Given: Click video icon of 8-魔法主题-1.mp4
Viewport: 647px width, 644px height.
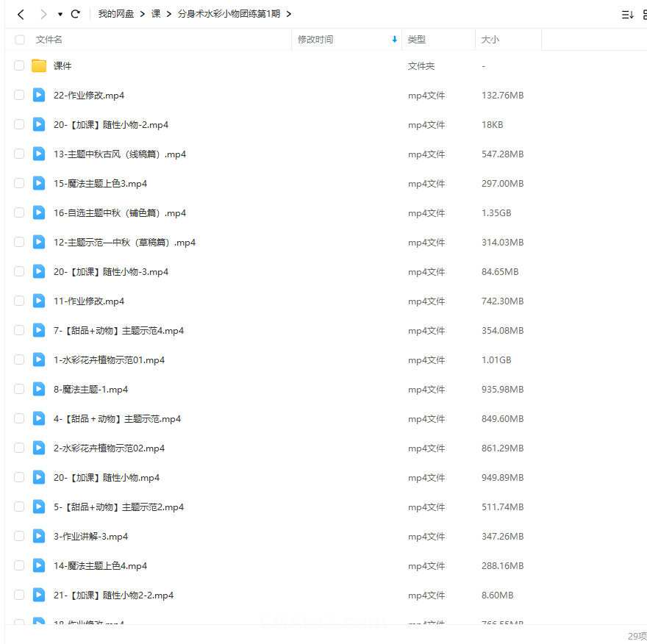Looking at the screenshot, I should [x=39, y=390].
